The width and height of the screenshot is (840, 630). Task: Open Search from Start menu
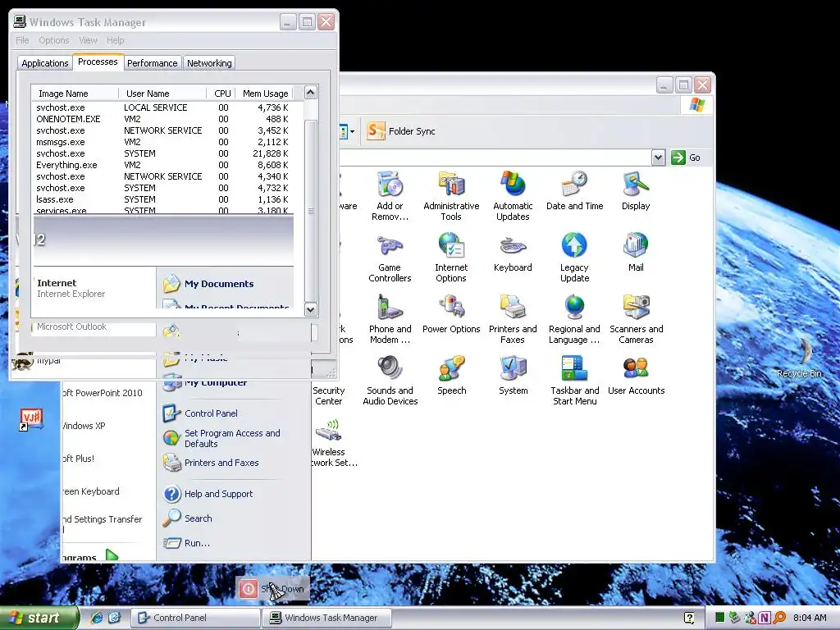point(188,518)
